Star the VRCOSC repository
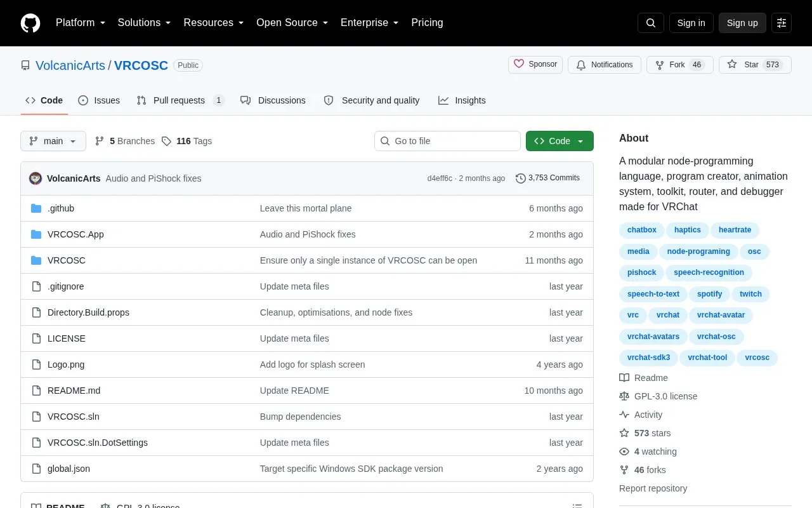 point(755,65)
